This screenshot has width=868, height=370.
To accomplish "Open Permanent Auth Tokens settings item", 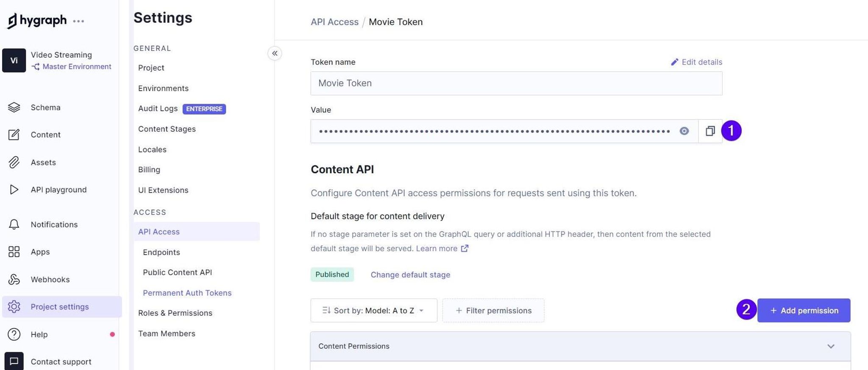I will point(187,293).
